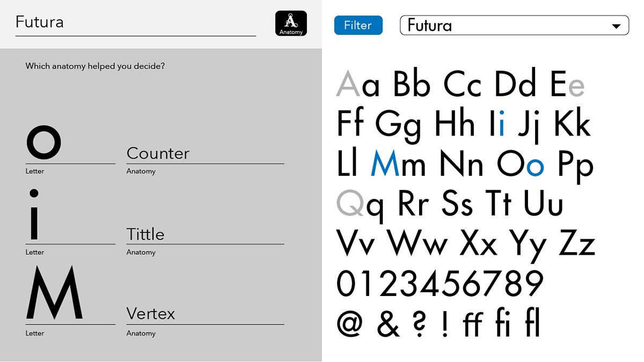Click the Tittle anatomy field
The height and width of the screenshot is (362, 644).
205,234
